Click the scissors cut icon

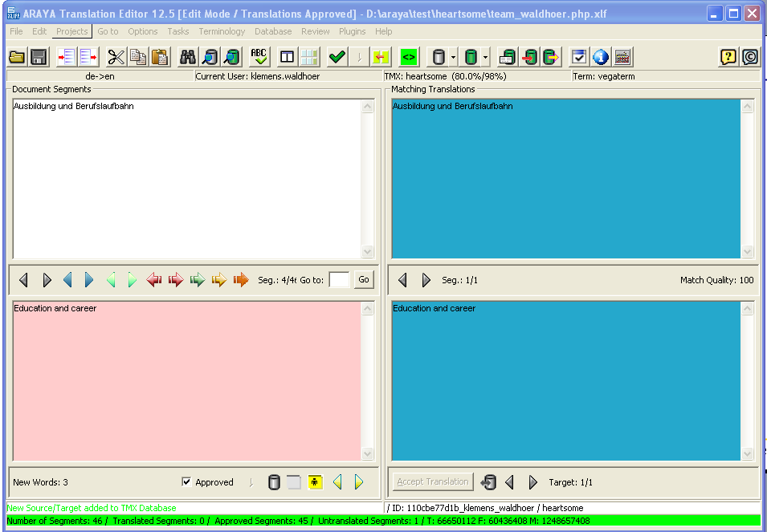(x=116, y=57)
